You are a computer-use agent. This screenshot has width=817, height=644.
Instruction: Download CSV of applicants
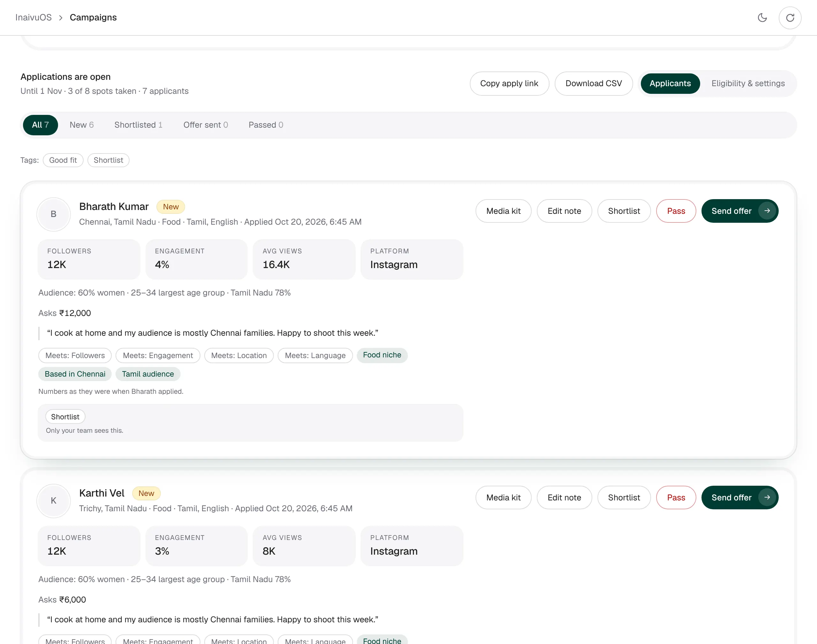click(593, 83)
